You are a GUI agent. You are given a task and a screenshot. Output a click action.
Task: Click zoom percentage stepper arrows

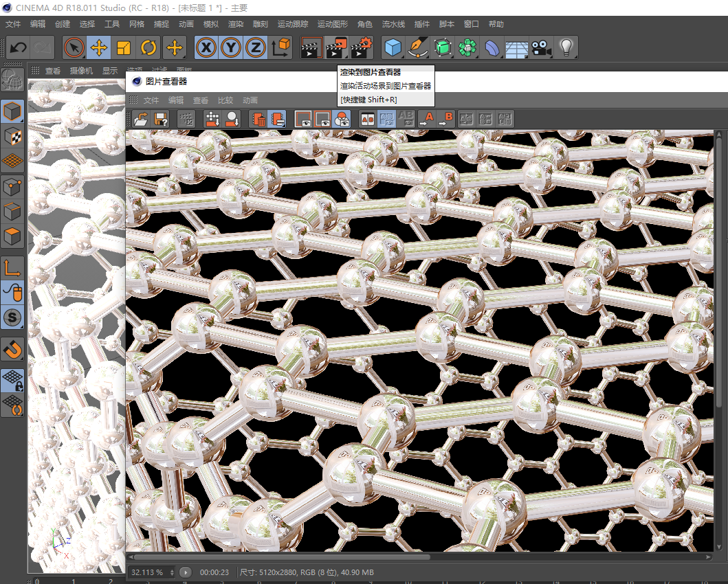click(x=173, y=572)
